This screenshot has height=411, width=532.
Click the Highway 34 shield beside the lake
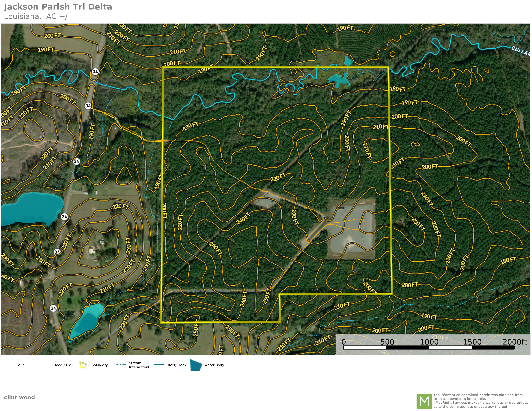pyautogui.click(x=64, y=217)
